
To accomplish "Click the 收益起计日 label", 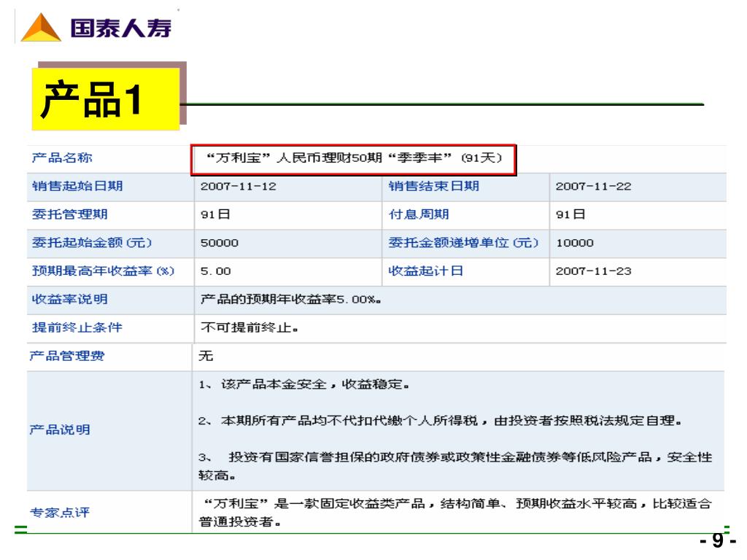I will [425, 271].
